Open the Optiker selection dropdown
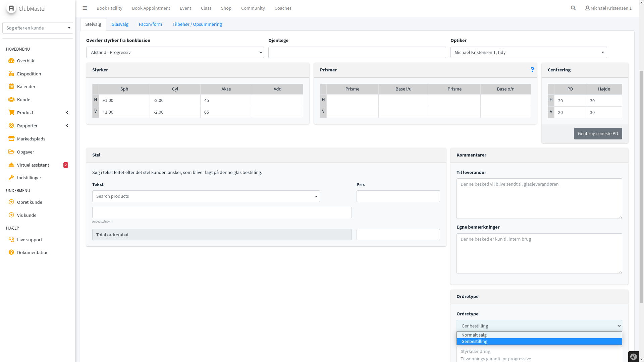The height and width of the screenshot is (362, 644). tap(528, 52)
